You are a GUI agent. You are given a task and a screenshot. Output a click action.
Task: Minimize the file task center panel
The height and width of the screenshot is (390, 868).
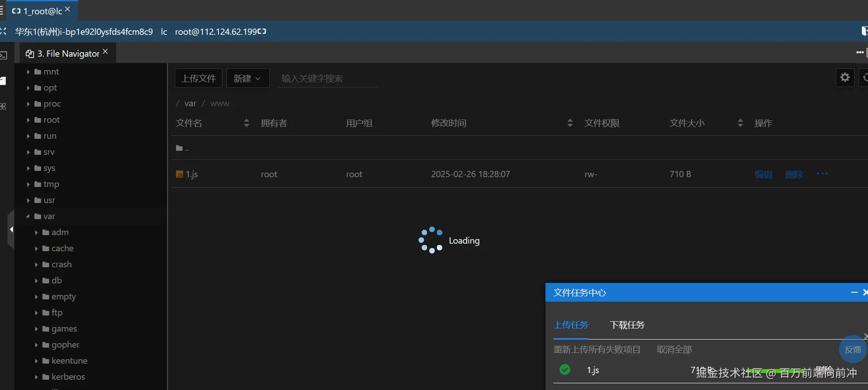pos(854,292)
